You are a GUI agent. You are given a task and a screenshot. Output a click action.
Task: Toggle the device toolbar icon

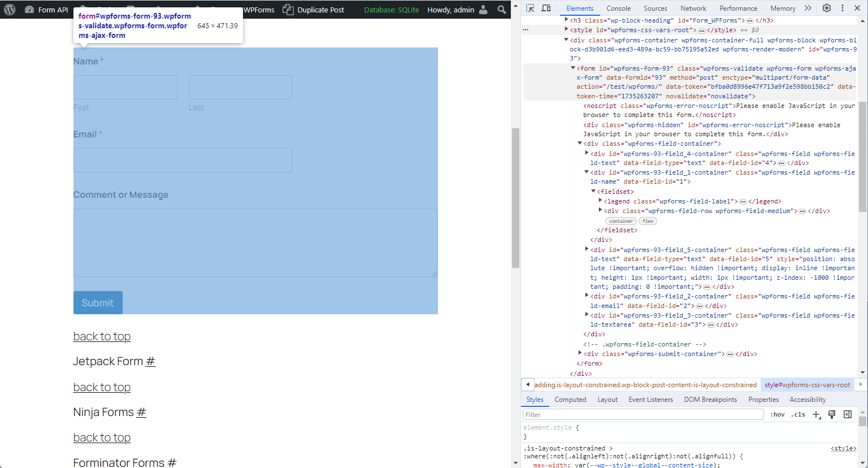(x=546, y=8)
